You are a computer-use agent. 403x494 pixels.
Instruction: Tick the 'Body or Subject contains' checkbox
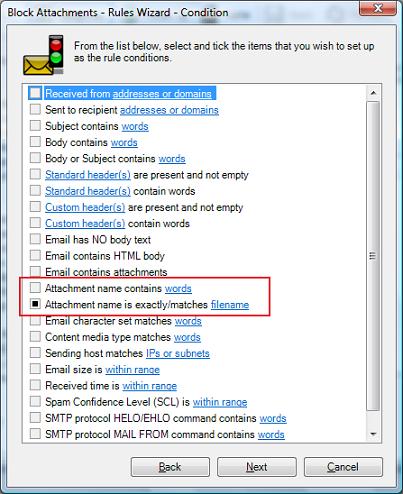pos(35,158)
